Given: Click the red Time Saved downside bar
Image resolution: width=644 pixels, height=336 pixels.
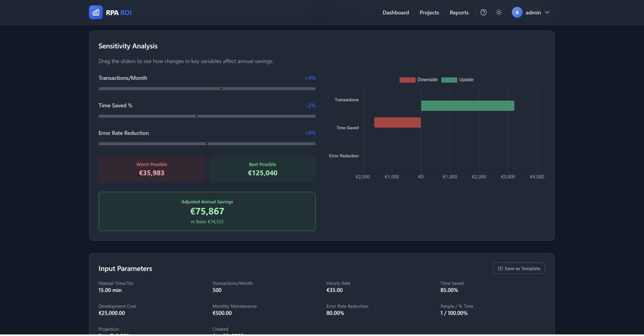Looking at the screenshot, I should pyautogui.click(x=397, y=123).
